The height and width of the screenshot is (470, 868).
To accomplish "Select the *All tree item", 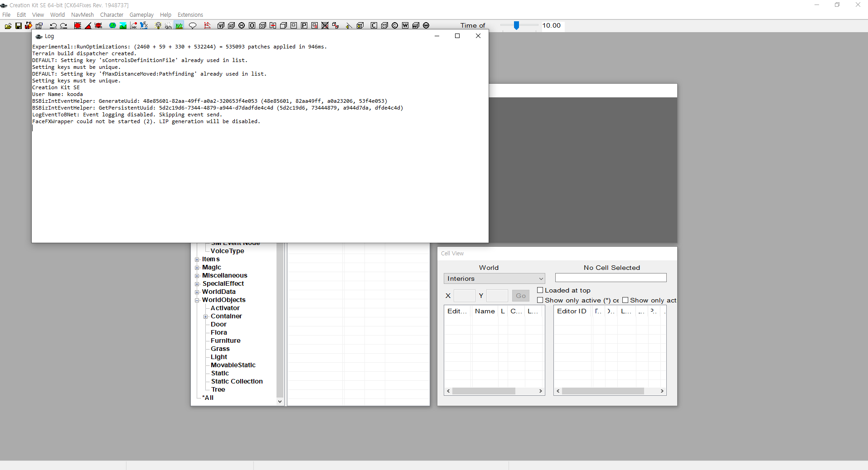I will (208, 398).
